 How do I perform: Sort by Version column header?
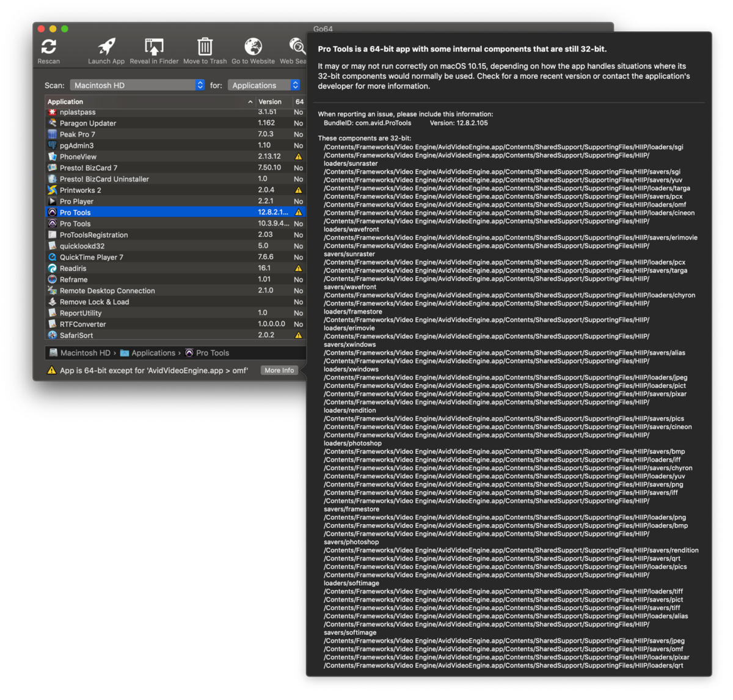pos(273,102)
